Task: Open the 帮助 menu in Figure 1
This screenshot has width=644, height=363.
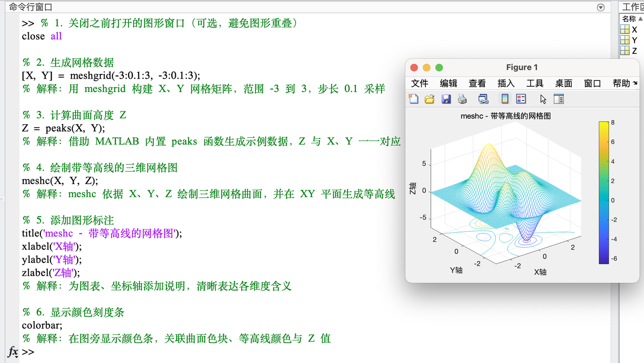Action: (x=621, y=83)
